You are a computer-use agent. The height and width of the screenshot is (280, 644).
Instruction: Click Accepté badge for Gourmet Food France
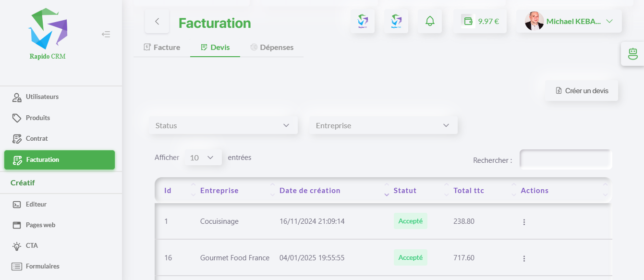(411, 257)
